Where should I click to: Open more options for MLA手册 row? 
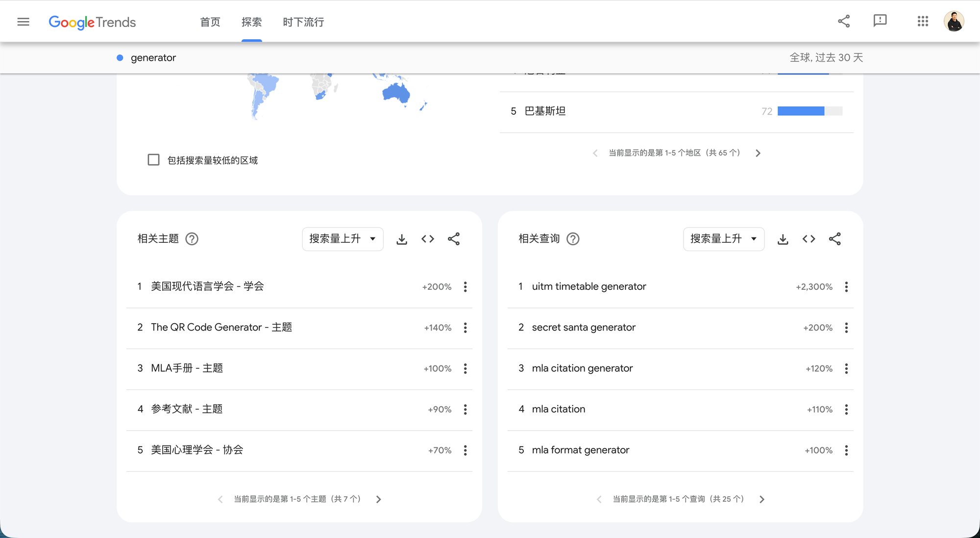point(465,368)
